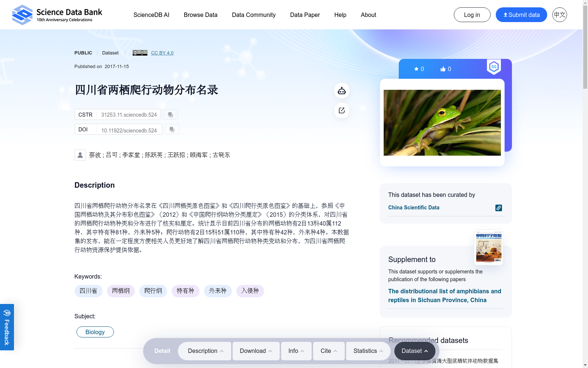Expand the Statistics section selector
The image size is (588, 368).
point(369,351)
